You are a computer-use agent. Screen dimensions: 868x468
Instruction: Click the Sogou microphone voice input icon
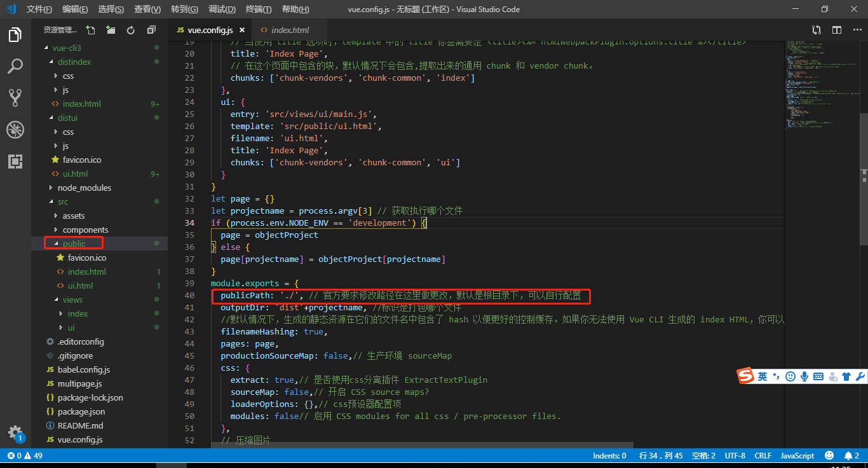pos(804,376)
